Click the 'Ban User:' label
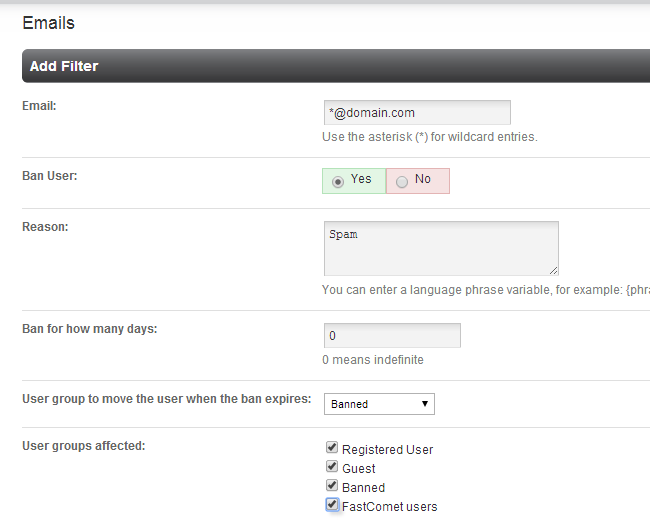 [50, 176]
